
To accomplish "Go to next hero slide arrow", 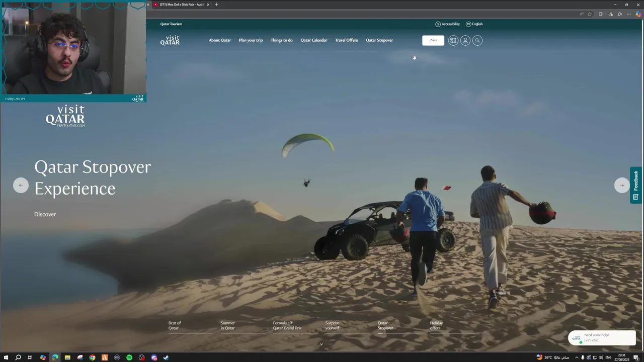I will coord(622,185).
